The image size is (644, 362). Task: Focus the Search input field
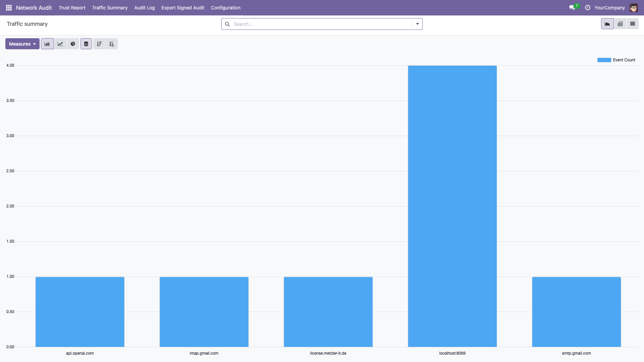(322, 24)
